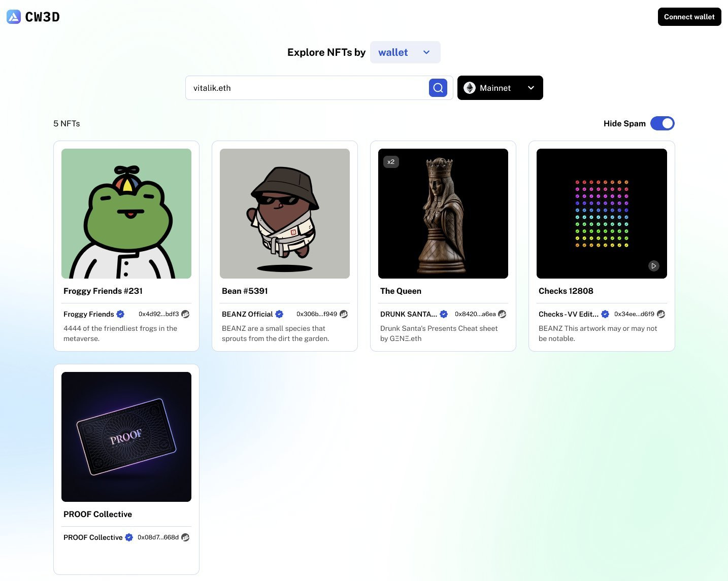The width and height of the screenshot is (728, 581).
Task: Open Etherscan icon beside 0x8420...a6ea
Action: point(502,314)
